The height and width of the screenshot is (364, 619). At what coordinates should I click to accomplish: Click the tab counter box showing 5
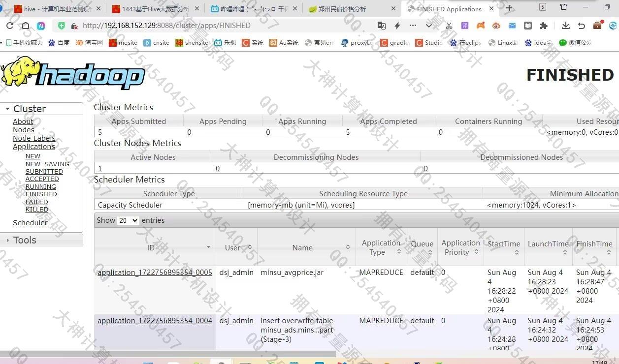coord(543,7)
